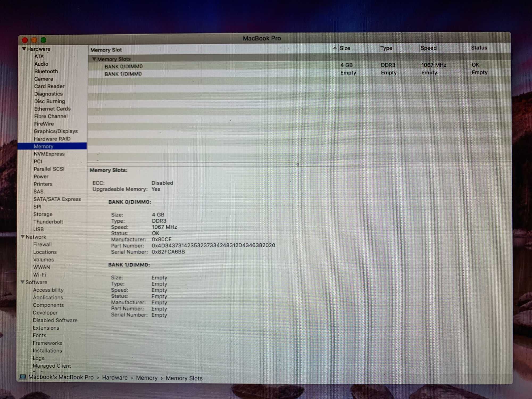The image size is (532, 399).
Task: Open Extensions under Software
Action: (46, 328)
